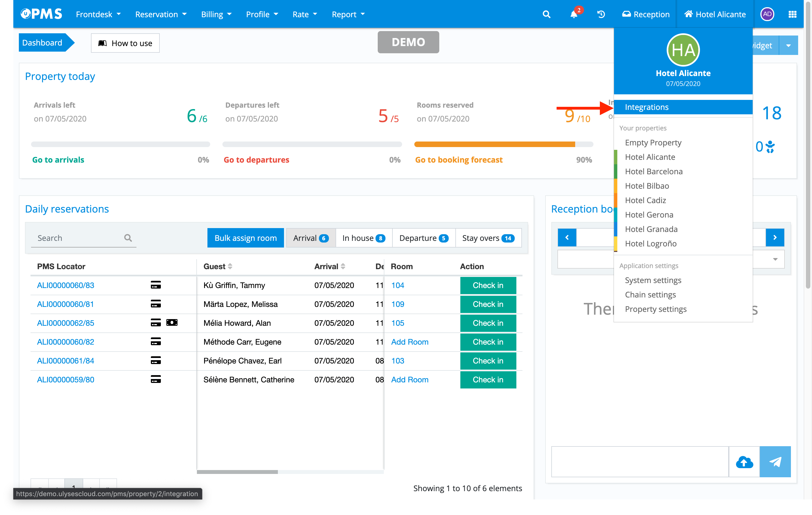Click the search magnifier icon in top bar
The height and width of the screenshot is (515, 812).
click(546, 14)
